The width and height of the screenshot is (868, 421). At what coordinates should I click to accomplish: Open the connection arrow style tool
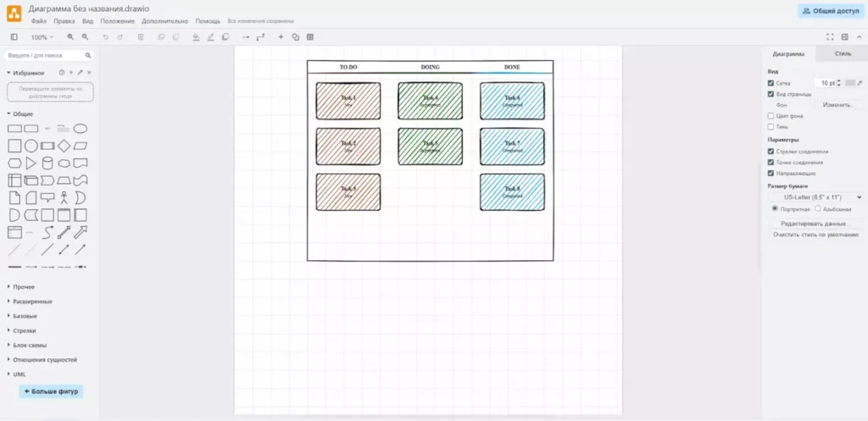click(x=246, y=37)
